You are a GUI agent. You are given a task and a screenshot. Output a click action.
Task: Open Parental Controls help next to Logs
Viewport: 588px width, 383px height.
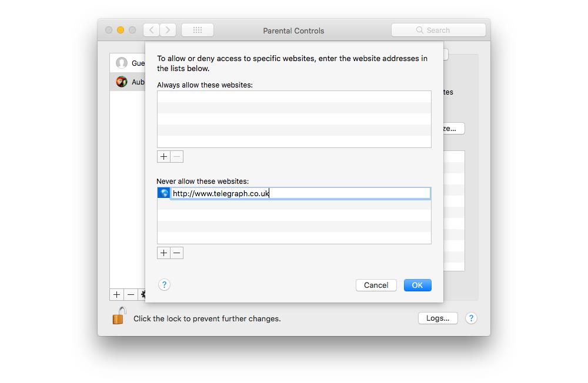[x=470, y=318]
